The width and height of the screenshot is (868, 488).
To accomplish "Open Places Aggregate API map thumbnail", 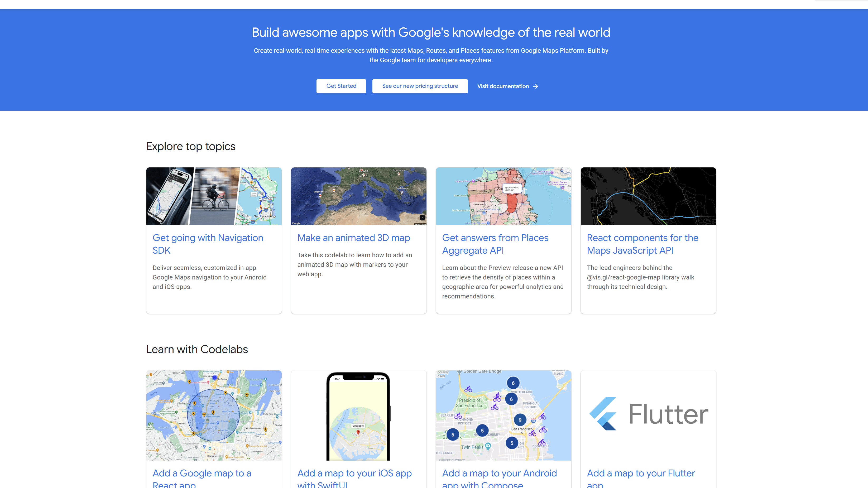I will point(503,196).
